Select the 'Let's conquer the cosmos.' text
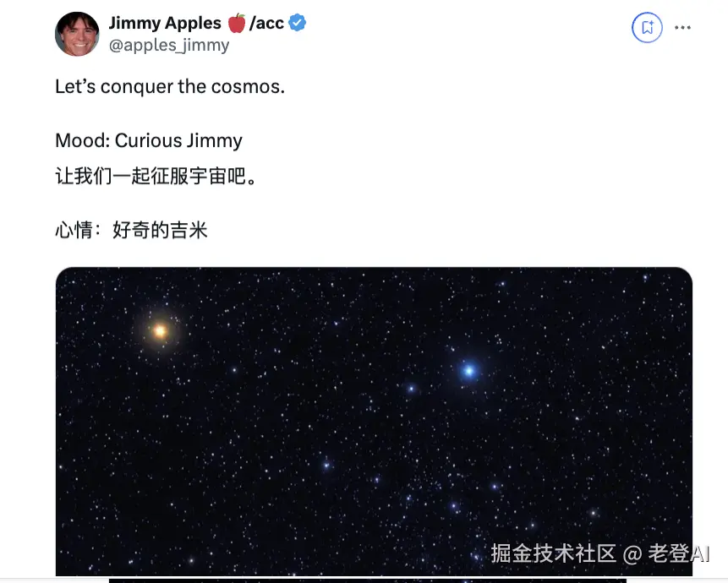This screenshot has width=728, height=583. (170, 87)
